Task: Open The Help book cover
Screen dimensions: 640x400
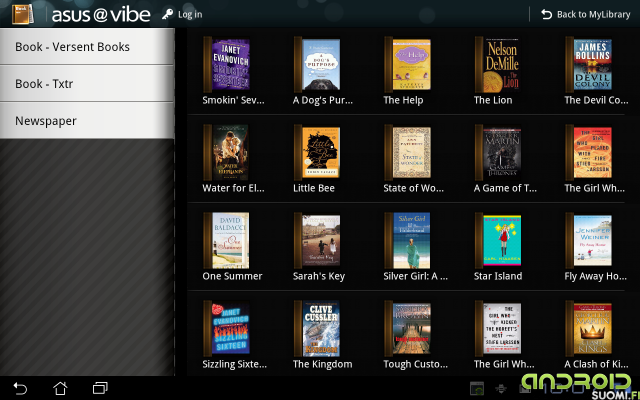Action: 408,64
